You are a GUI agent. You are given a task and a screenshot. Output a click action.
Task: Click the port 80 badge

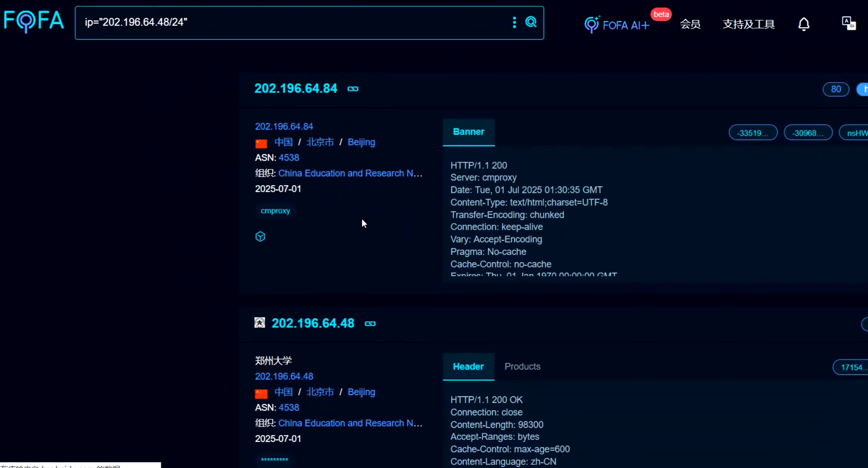pyautogui.click(x=836, y=89)
